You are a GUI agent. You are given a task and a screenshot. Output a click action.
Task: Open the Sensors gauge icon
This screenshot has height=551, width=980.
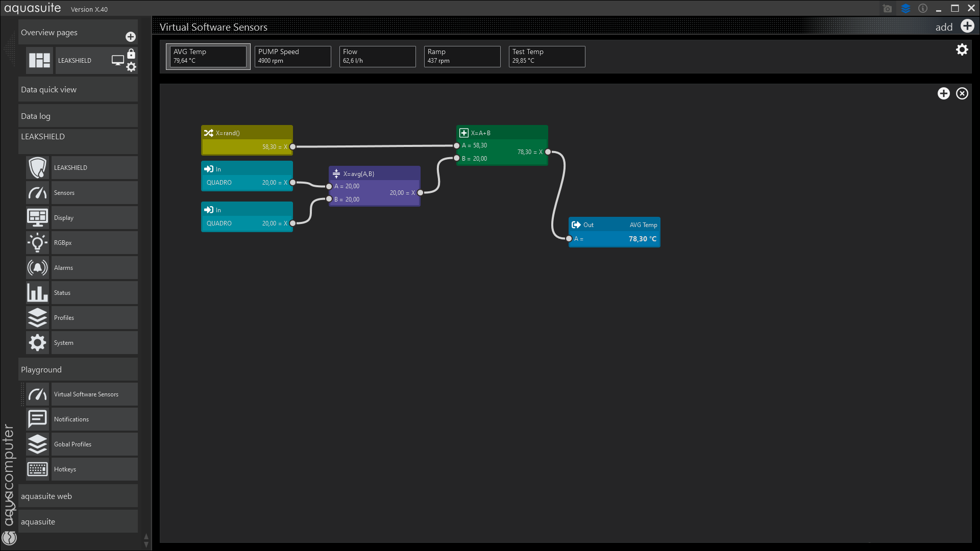38,192
